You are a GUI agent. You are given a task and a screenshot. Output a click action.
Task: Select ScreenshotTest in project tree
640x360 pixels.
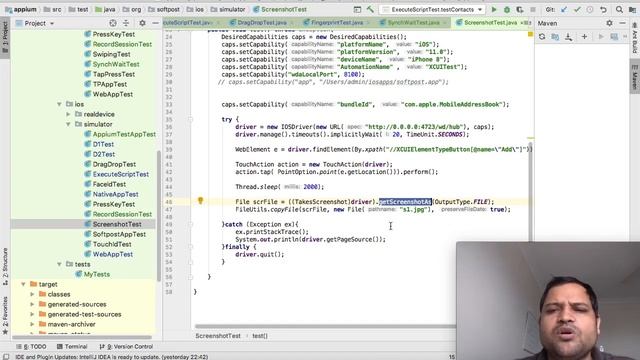pyautogui.click(x=117, y=224)
